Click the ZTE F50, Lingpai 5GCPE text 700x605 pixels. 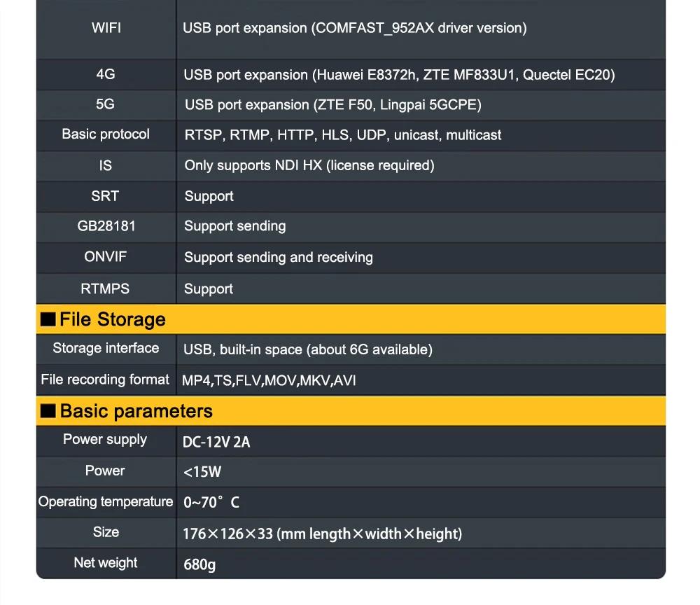coord(332,105)
